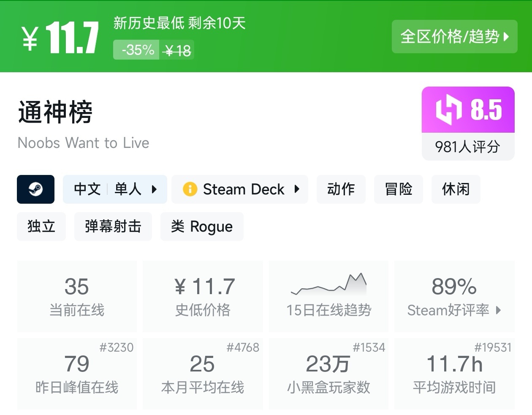Select the 弹幕射击 tag
Viewport: 532px width, 415px height.
[x=113, y=227]
